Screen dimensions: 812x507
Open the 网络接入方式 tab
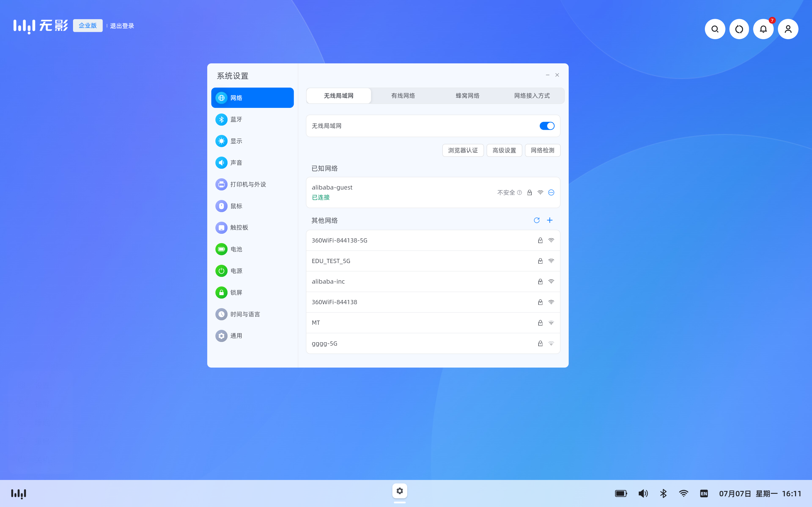point(532,96)
